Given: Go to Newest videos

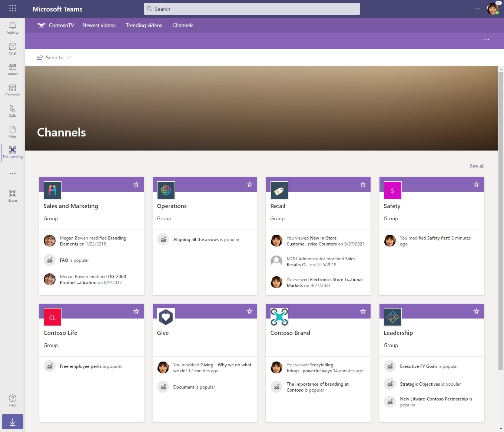Looking at the screenshot, I should [x=99, y=25].
